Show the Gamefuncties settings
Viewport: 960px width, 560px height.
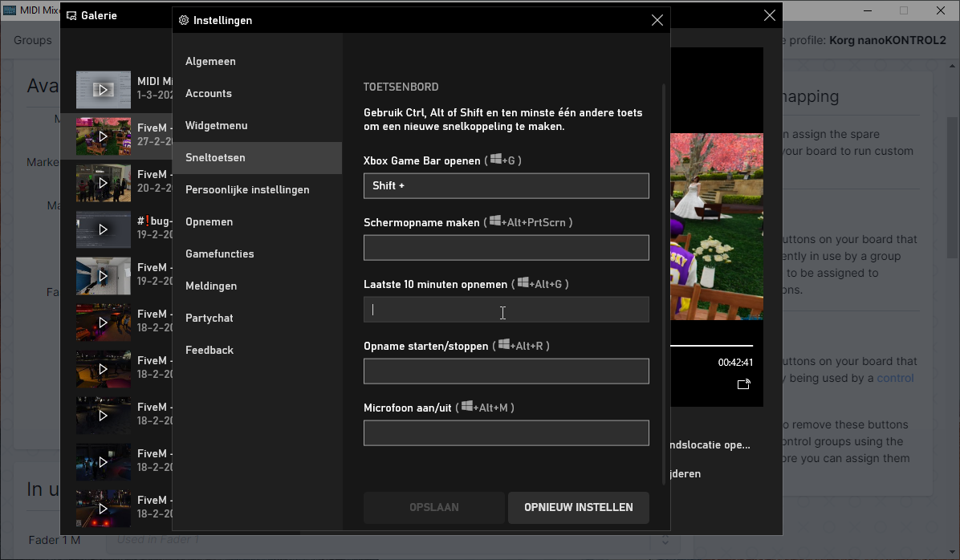[x=220, y=254]
